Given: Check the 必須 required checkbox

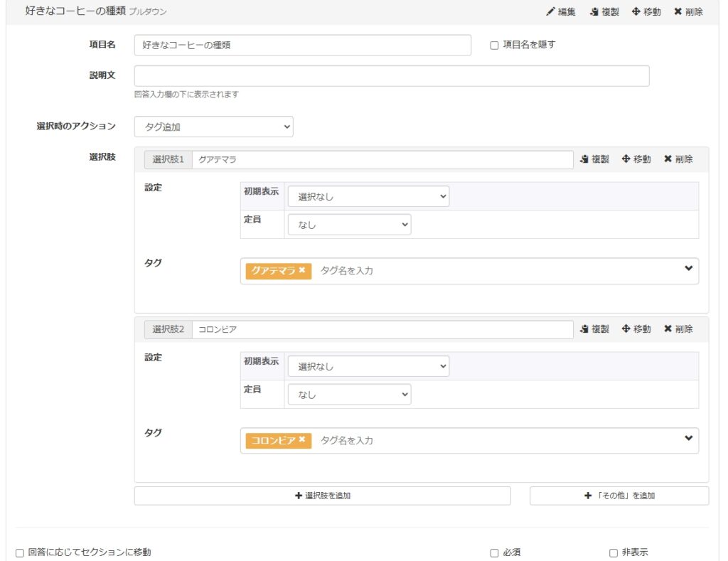Looking at the screenshot, I should tap(494, 553).
